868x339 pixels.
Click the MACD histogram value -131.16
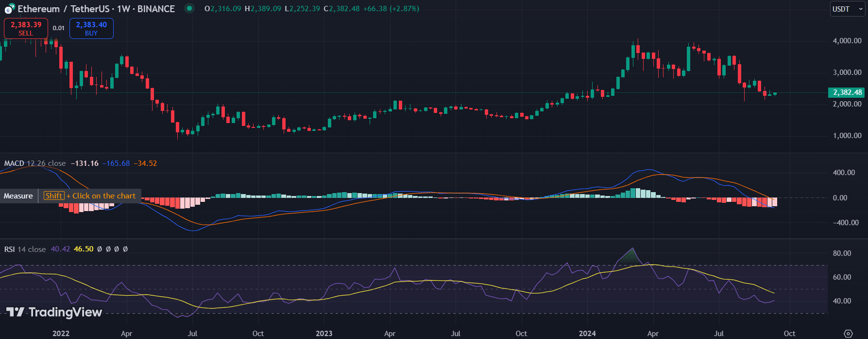click(85, 163)
